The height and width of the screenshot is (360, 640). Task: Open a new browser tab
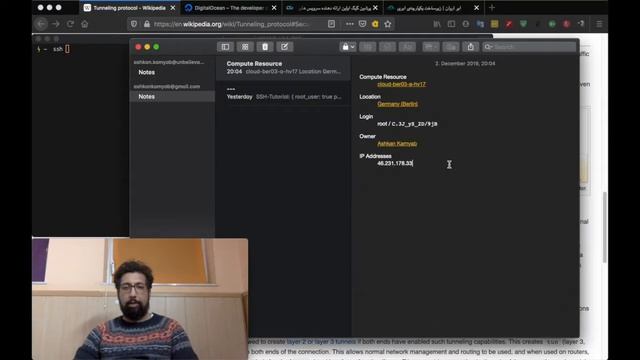[x=492, y=8]
